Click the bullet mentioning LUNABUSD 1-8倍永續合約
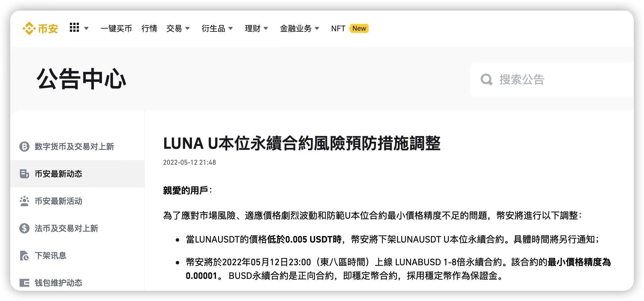644x301 pixels. (398, 269)
